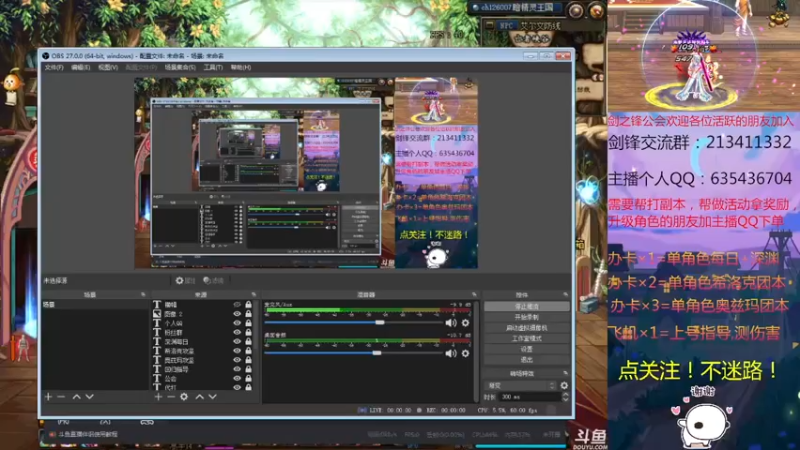Float the Scene Transitions dock with its header icon
The height and width of the screenshot is (450, 800).
(x=565, y=373)
